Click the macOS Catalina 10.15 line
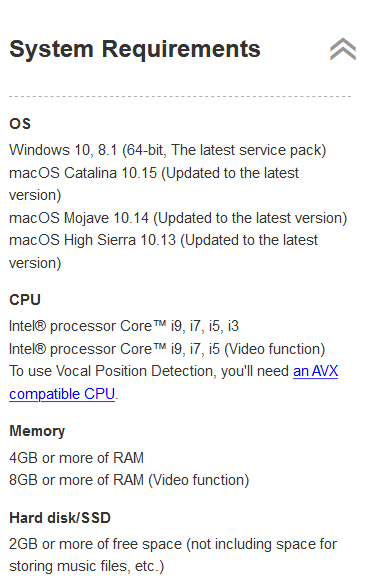Image resolution: width=365 pixels, height=587 pixels. [x=154, y=184]
